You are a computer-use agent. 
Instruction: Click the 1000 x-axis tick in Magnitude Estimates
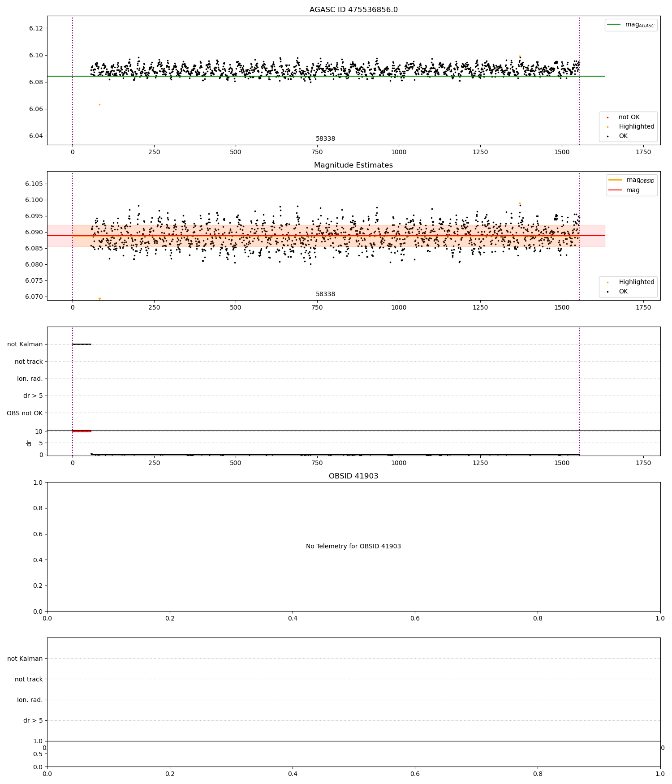[399, 307]
